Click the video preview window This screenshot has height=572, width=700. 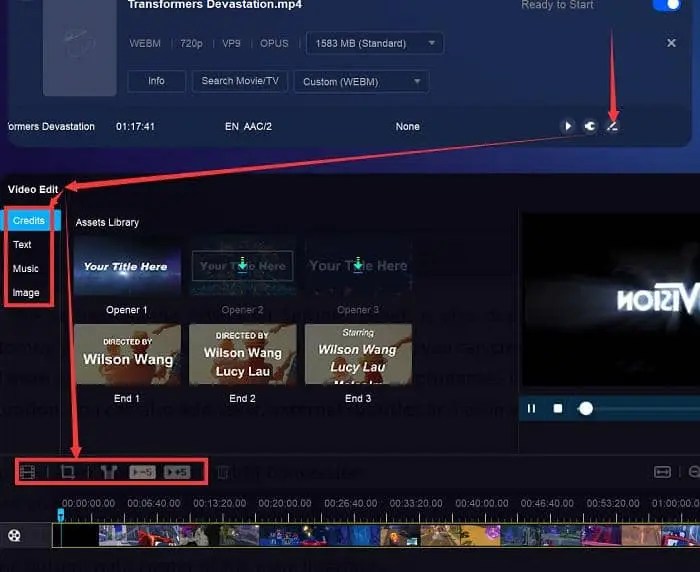tap(611, 300)
